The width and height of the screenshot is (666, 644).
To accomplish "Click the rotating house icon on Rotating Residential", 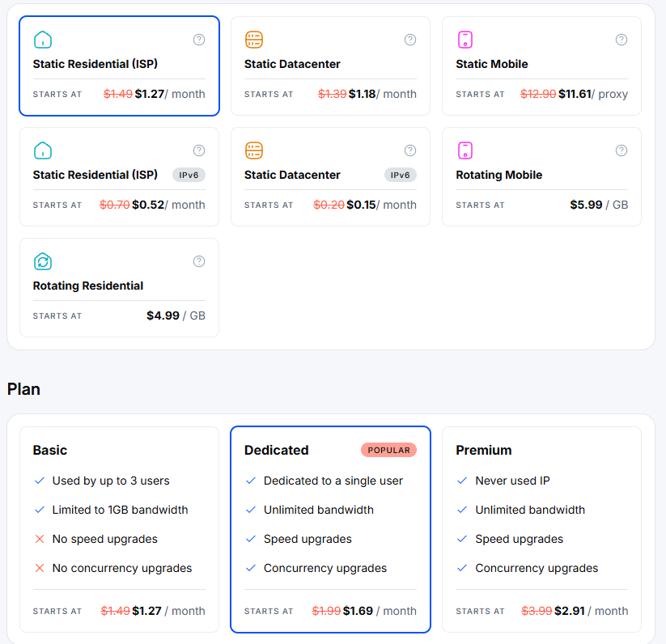I will pyautogui.click(x=43, y=261).
